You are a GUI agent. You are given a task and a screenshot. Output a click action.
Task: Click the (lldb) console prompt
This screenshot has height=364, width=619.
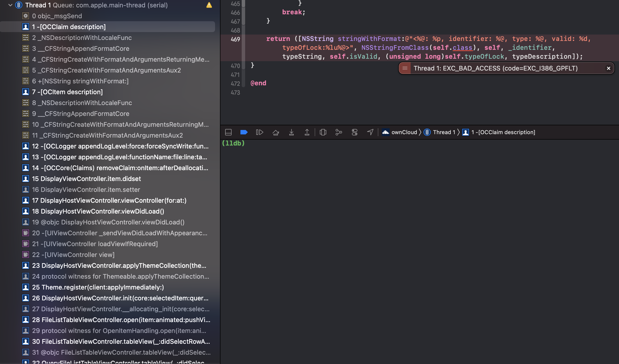click(x=233, y=143)
